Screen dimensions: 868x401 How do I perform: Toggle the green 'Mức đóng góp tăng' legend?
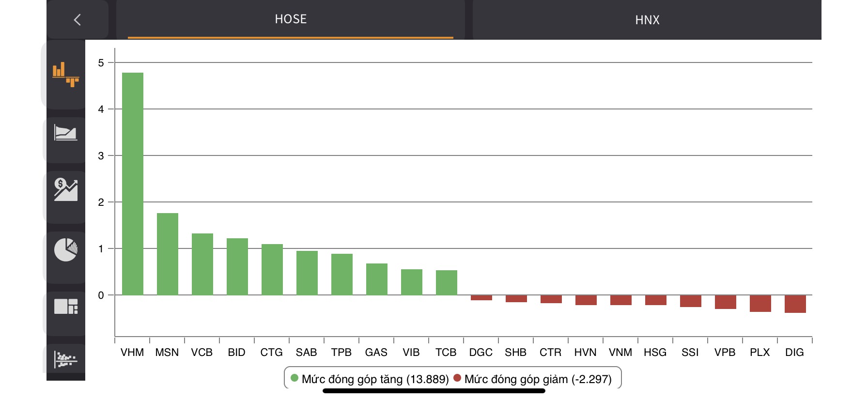370,379
